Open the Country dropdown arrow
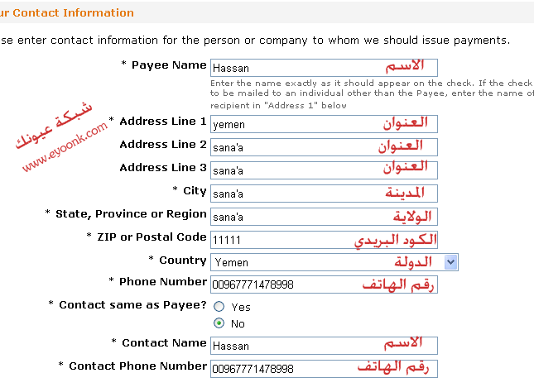 pos(451,262)
